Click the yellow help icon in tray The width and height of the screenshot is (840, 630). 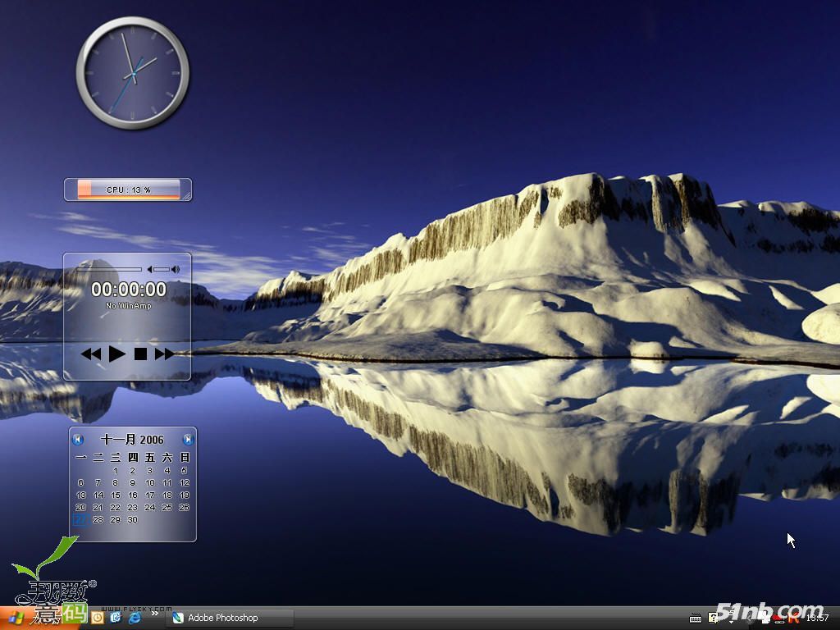pos(713,619)
